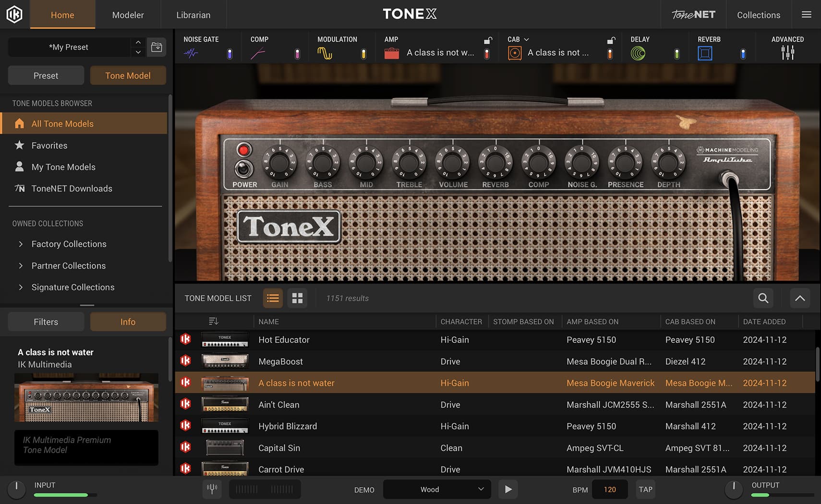Screen dimensions: 821x504
Task: Switch to the Filters tab
Action: [46, 322]
